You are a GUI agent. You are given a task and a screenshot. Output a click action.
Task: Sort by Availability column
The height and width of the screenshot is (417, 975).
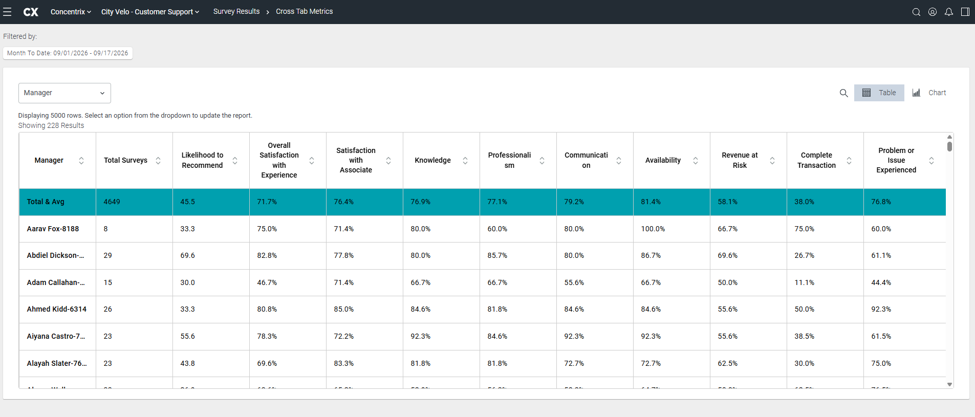pyautogui.click(x=696, y=160)
